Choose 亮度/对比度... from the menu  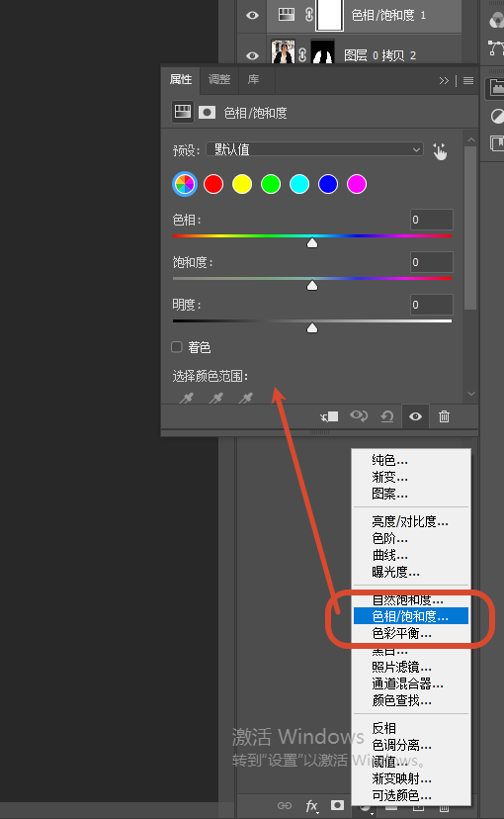410,522
